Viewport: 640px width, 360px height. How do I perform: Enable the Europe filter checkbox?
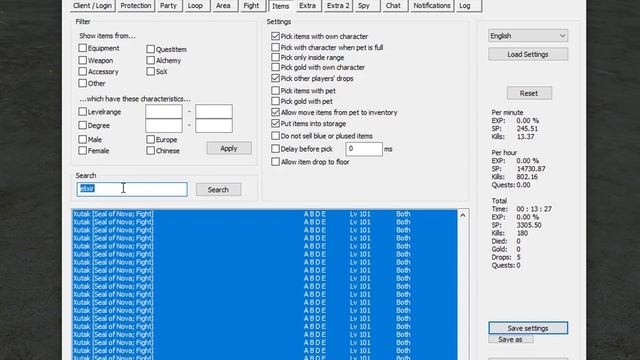click(x=150, y=139)
